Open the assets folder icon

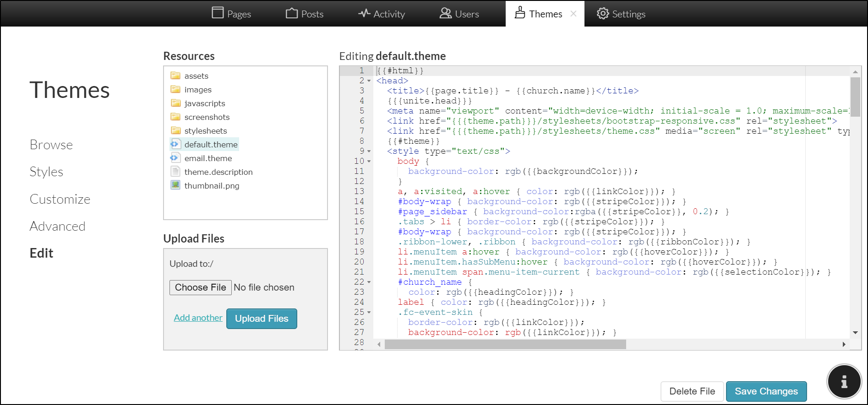175,76
